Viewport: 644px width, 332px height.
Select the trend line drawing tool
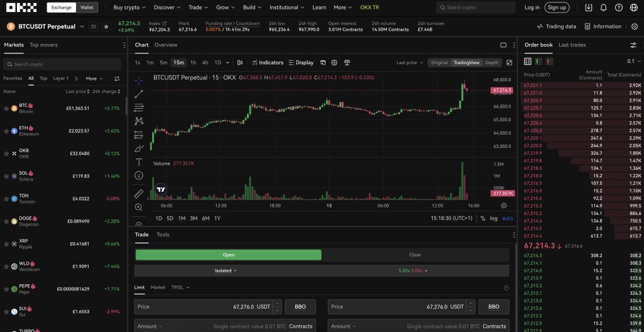pos(139,94)
